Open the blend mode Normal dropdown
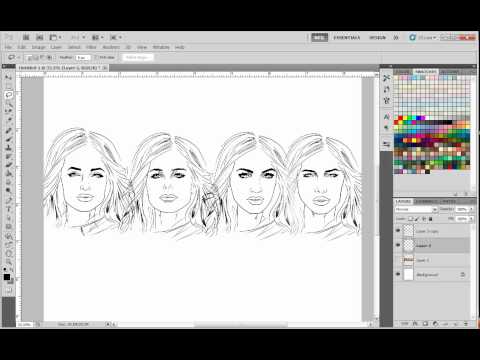480x360 pixels. click(416, 209)
